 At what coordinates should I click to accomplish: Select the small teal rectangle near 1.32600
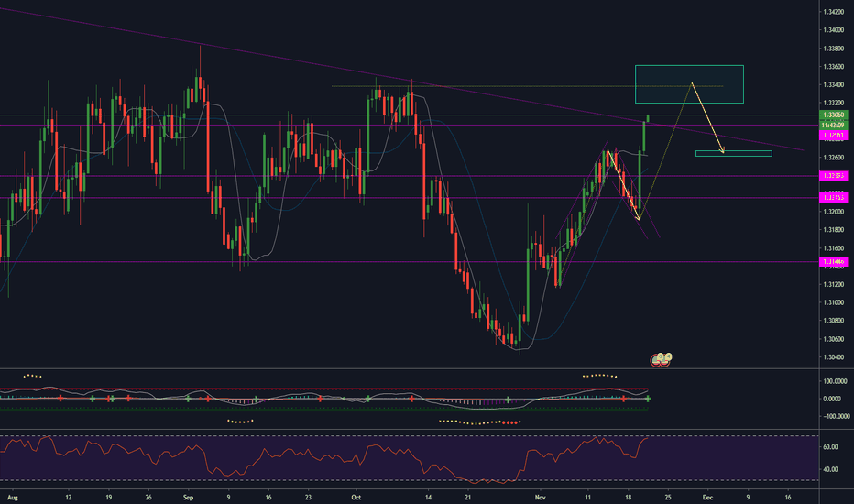(x=733, y=153)
